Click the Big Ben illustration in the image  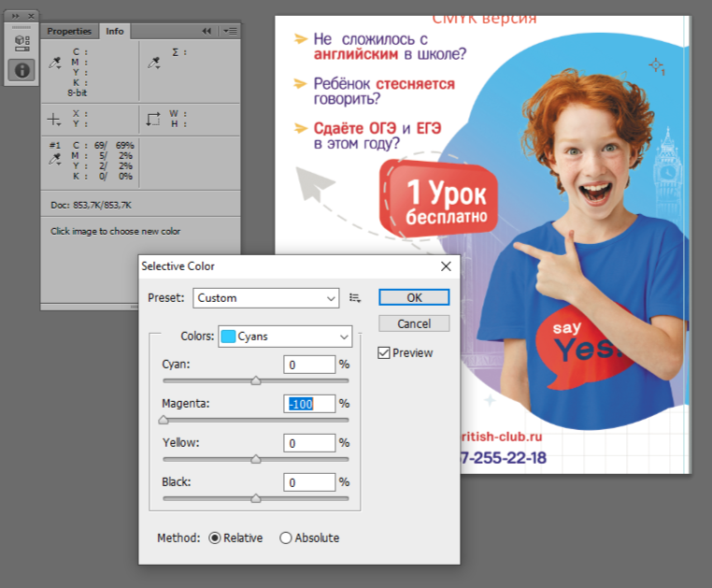point(667,173)
